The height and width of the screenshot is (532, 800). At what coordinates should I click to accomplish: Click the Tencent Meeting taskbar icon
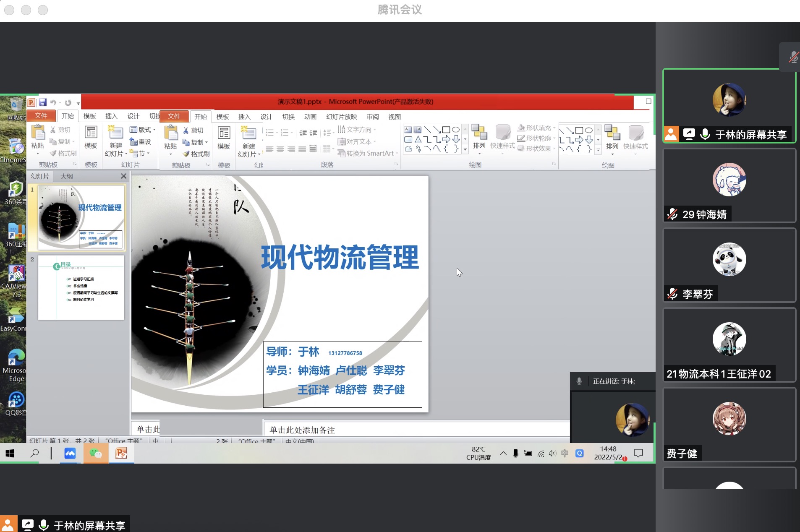click(x=70, y=453)
